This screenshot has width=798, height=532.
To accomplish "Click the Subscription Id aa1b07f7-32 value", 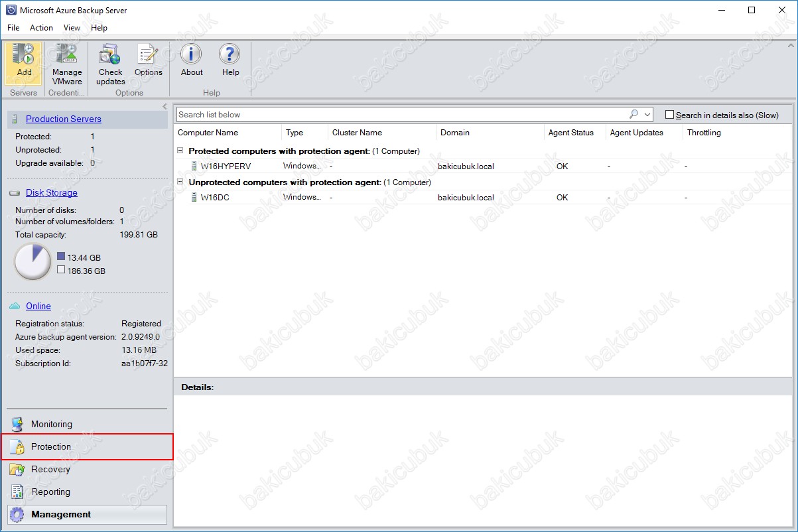I will 145,364.
